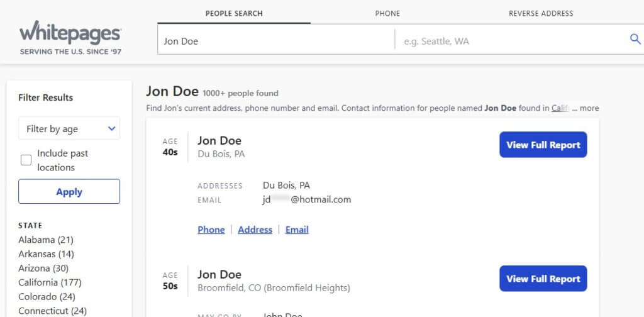View Full Report for Du Bois Jon Doe
The width and height of the screenshot is (644, 317).
pyautogui.click(x=543, y=145)
